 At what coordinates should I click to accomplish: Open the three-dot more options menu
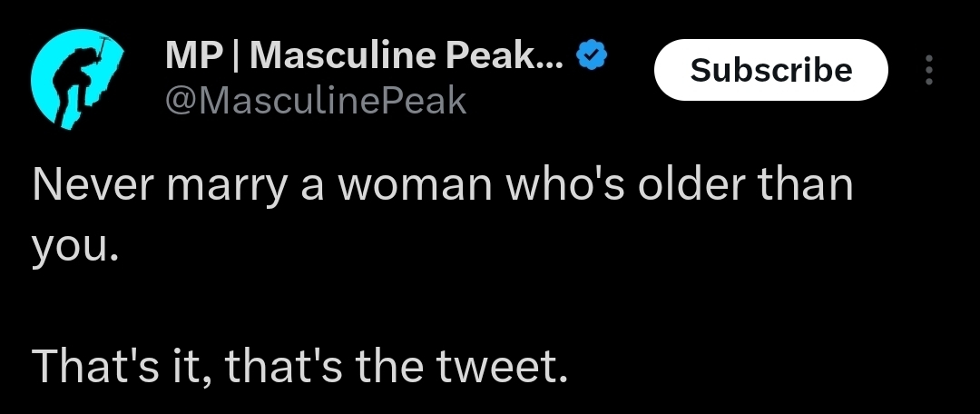click(x=929, y=69)
